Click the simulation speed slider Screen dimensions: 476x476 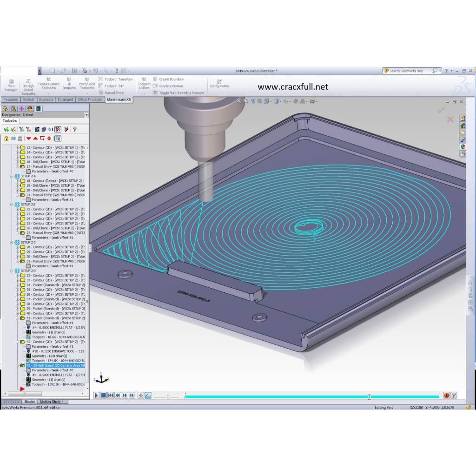coord(168,396)
